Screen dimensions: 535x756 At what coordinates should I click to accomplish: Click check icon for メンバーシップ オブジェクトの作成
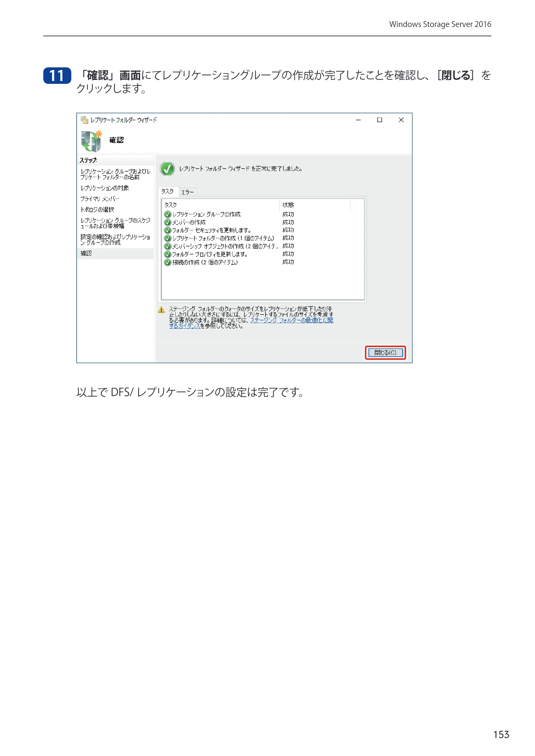(x=168, y=246)
